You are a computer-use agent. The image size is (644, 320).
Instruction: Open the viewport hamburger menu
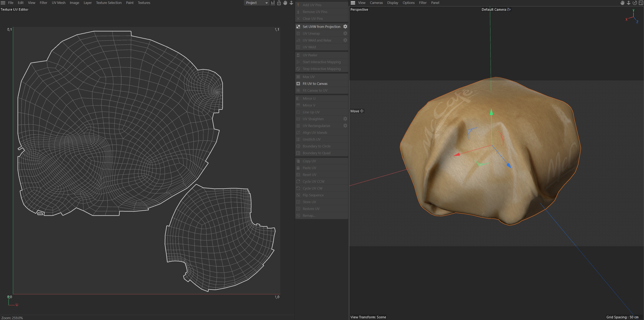353,3
